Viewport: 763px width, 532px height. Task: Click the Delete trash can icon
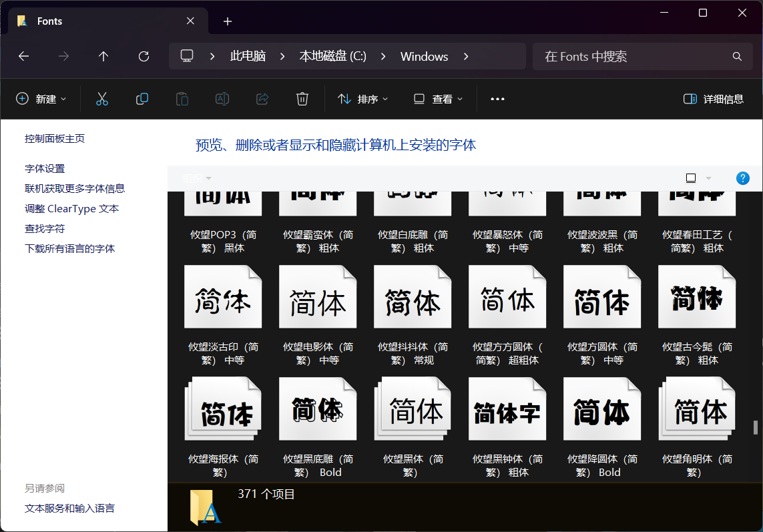pyautogui.click(x=302, y=99)
